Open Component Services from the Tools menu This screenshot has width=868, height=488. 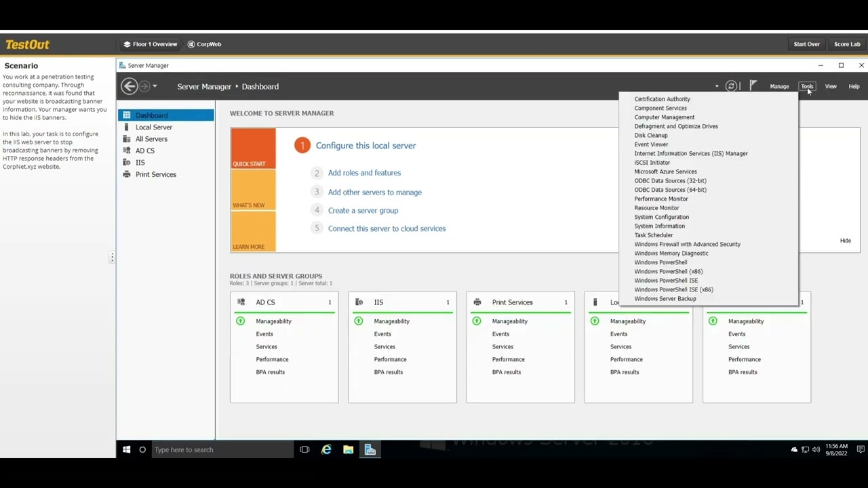tap(660, 108)
